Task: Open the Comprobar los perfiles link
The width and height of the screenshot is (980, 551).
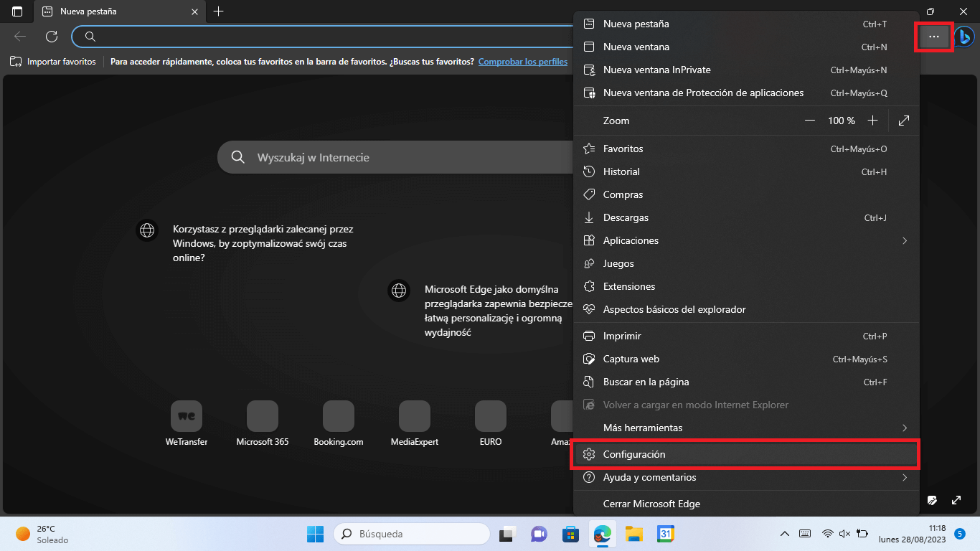Action: pyautogui.click(x=523, y=62)
